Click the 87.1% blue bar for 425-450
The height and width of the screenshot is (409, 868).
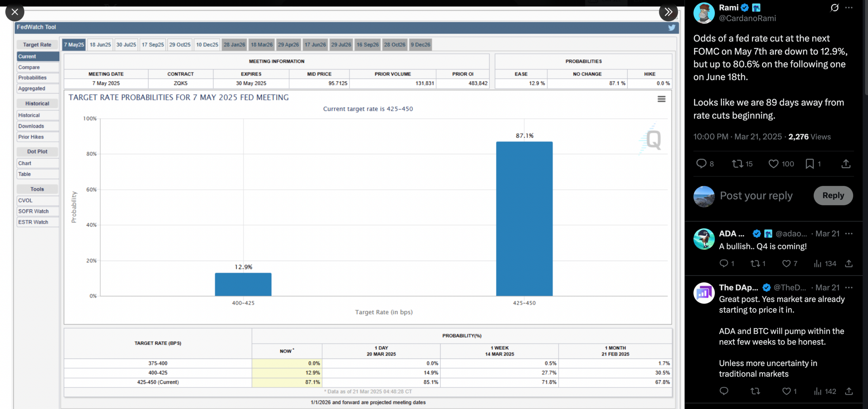[x=524, y=219]
